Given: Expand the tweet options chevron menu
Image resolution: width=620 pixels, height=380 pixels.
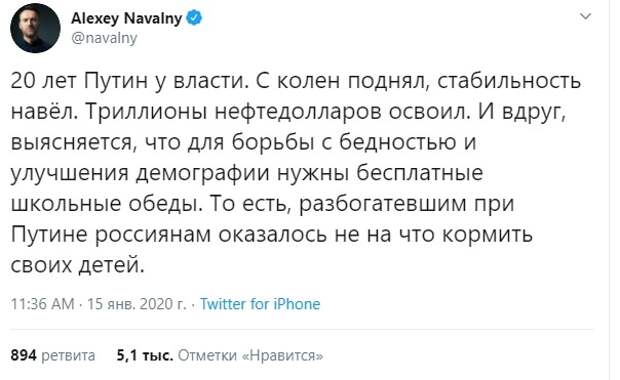Looking at the screenshot, I should point(585,16).
